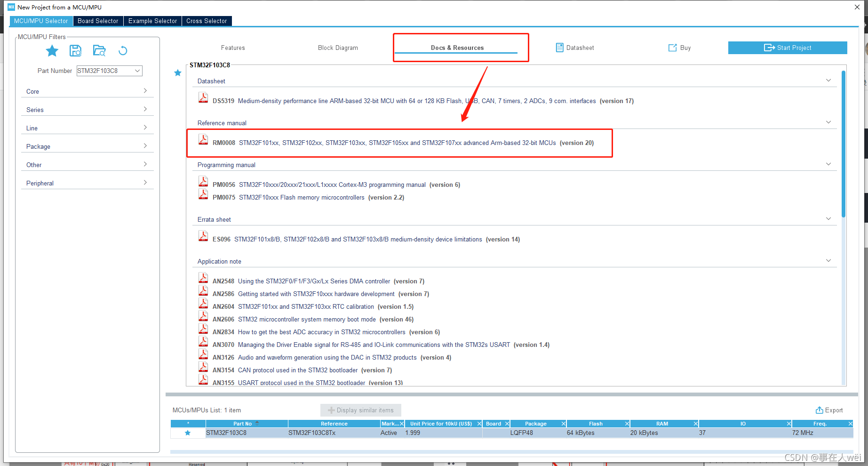Click the Start Project button
Viewport: 868px width, 466px height.
pyautogui.click(x=788, y=48)
